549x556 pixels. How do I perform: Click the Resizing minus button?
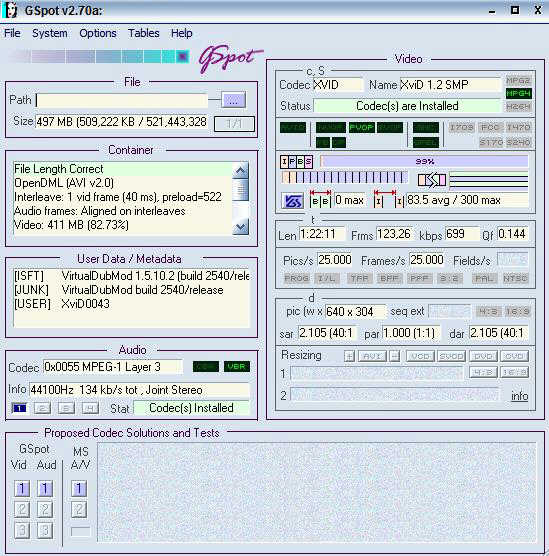(x=394, y=356)
